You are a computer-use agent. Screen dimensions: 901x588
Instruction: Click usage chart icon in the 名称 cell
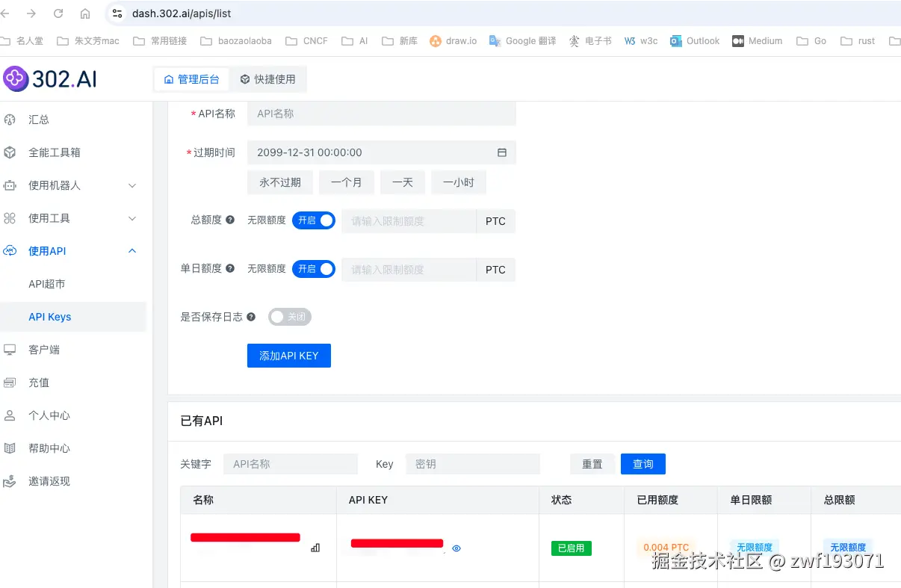click(x=315, y=548)
